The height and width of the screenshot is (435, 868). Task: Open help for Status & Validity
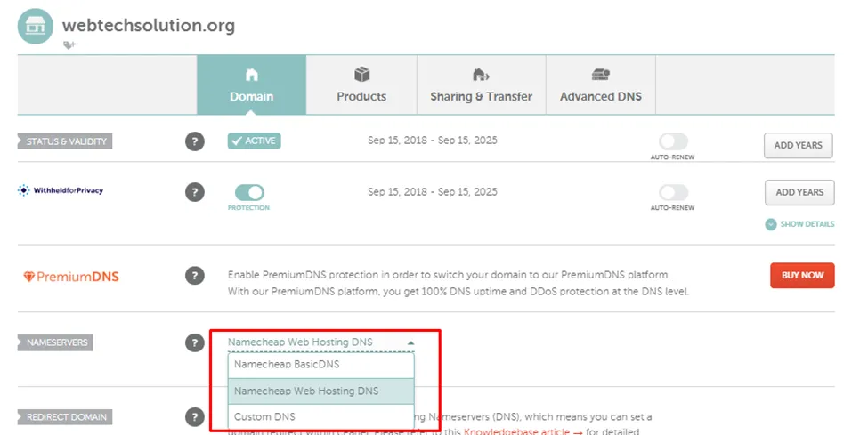[x=195, y=141]
